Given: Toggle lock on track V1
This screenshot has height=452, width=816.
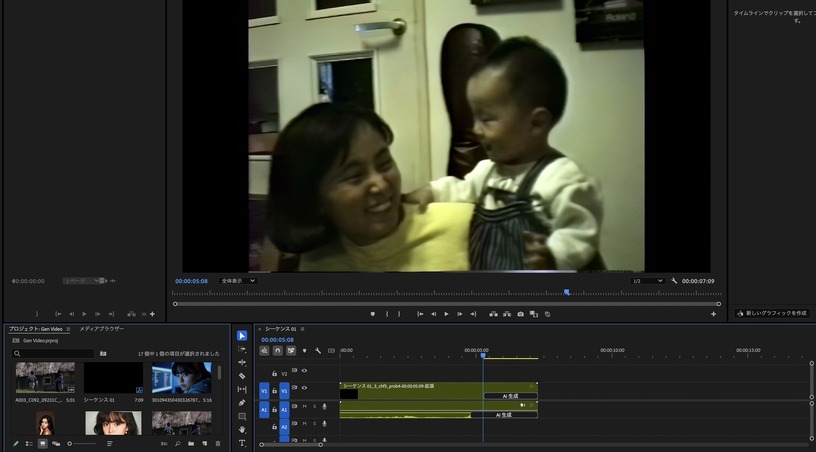Looking at the screenshot, I should 274,391.
